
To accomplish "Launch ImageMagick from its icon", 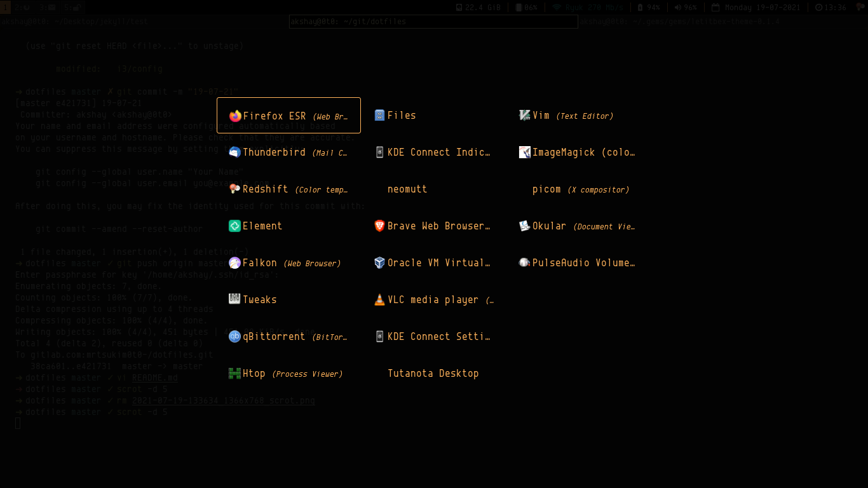I will (525, 152).
